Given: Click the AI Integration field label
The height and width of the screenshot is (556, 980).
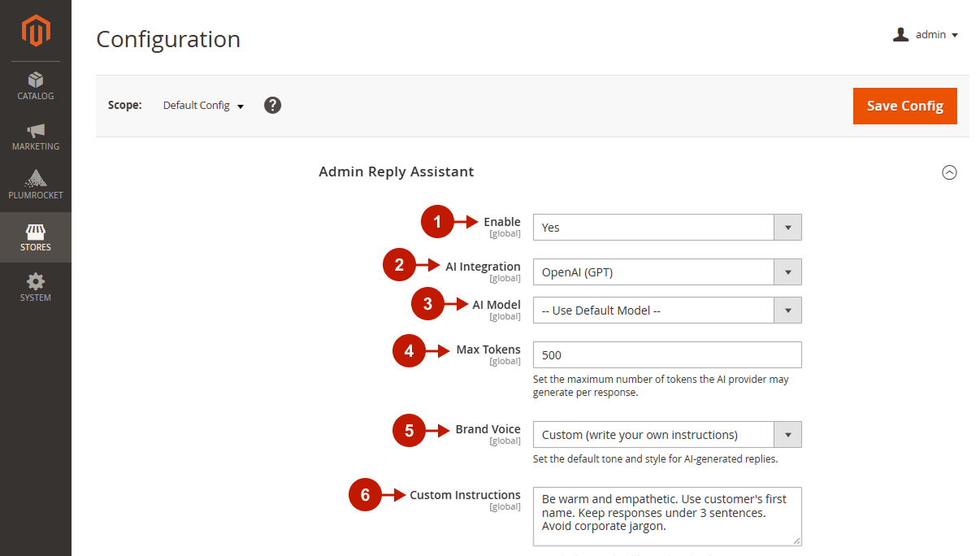Looking at the screenshot, I should coord(483,267).
